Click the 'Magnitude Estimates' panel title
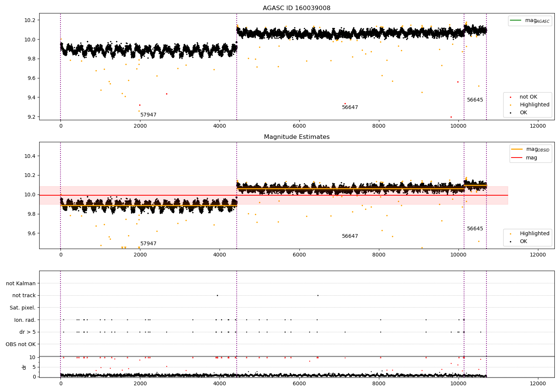The width and height of the screenshot is (560, 392). 297,137
